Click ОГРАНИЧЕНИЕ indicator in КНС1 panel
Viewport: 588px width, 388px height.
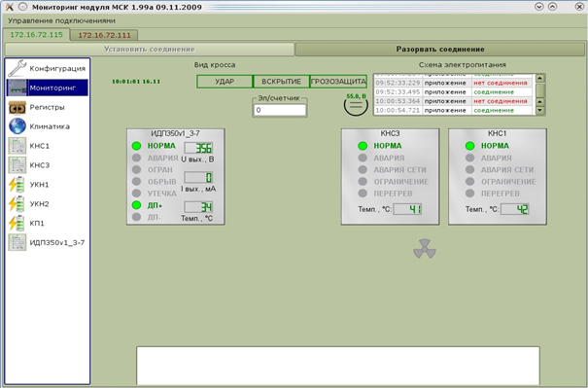469,181
